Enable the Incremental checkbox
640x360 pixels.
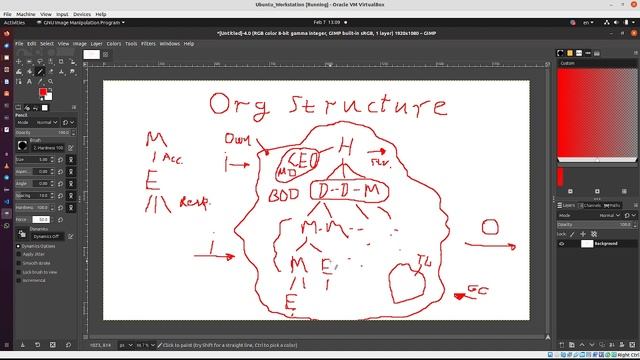point(18,280)
